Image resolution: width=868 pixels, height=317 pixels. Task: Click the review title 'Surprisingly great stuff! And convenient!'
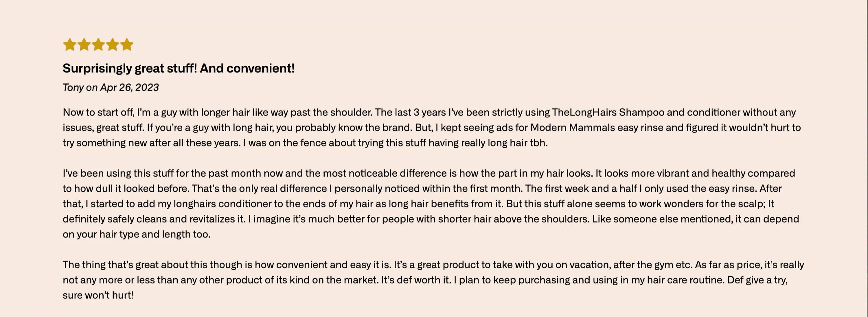(179, 68)
